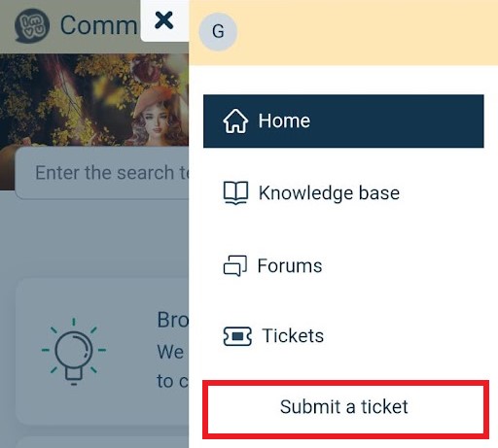The image size is (498, 448).
Task: Click the IMVU logo icon
Action: click(x=32, y=25)
